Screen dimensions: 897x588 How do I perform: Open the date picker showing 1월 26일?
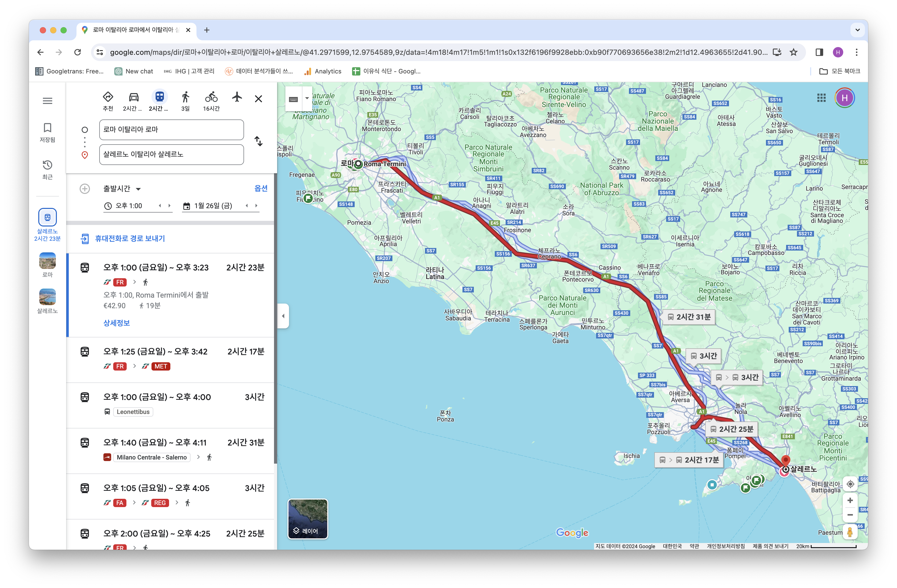tap(213, 206)
